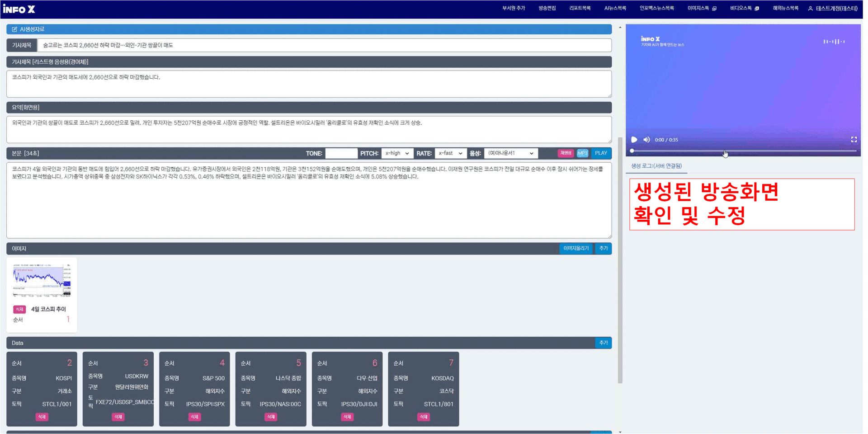Click the 요약[화면용] summary text area
868x434 pixels.
coord(309,129)
